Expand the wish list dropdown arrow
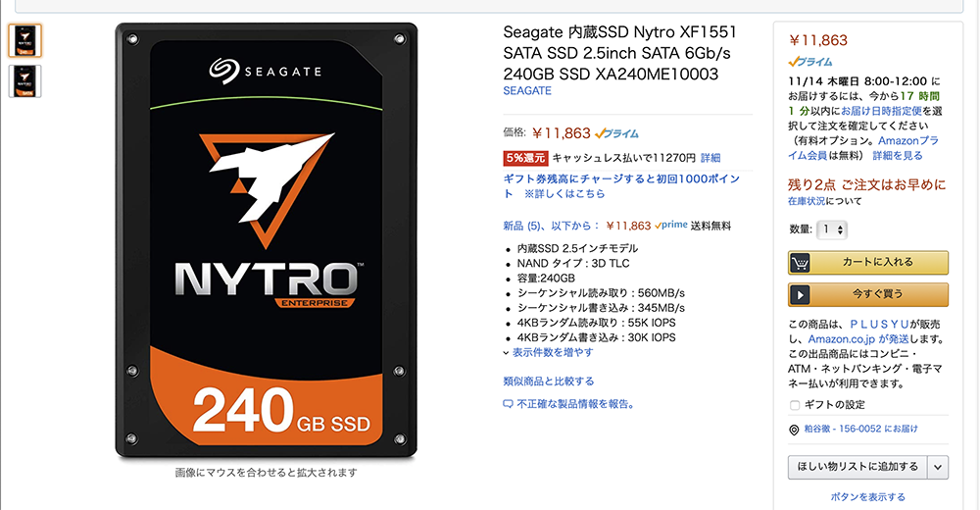 click(938, 468)
